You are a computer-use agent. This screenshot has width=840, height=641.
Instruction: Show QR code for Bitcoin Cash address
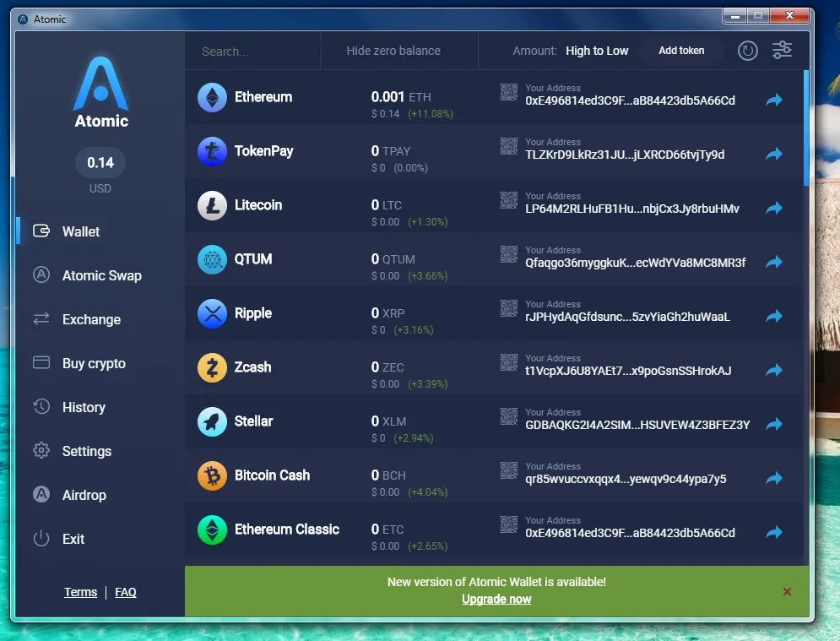tap(509, 470)
